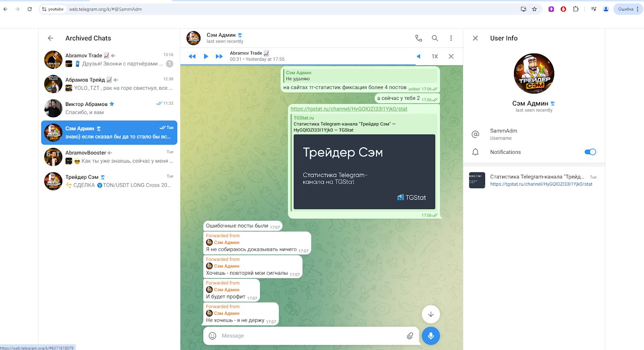Click forwarded sender above 'Не хочешь - я не держу'

tap(227, 313)
